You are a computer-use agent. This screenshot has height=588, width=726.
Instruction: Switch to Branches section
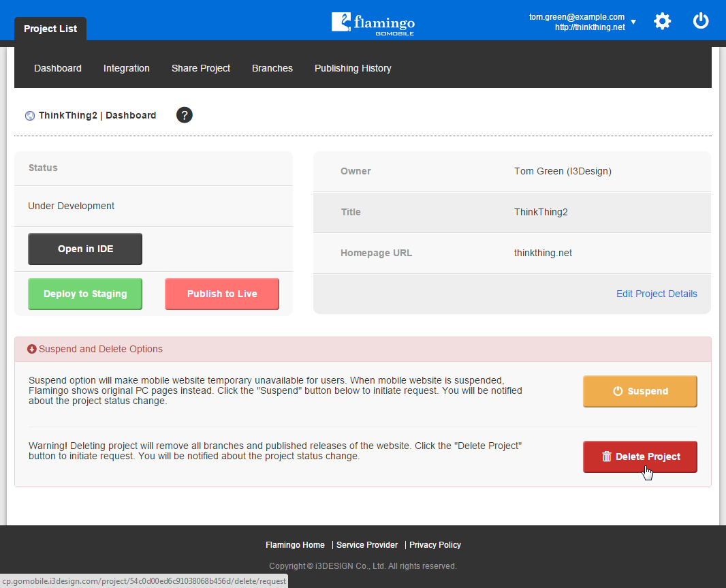(x=272, y=68)
